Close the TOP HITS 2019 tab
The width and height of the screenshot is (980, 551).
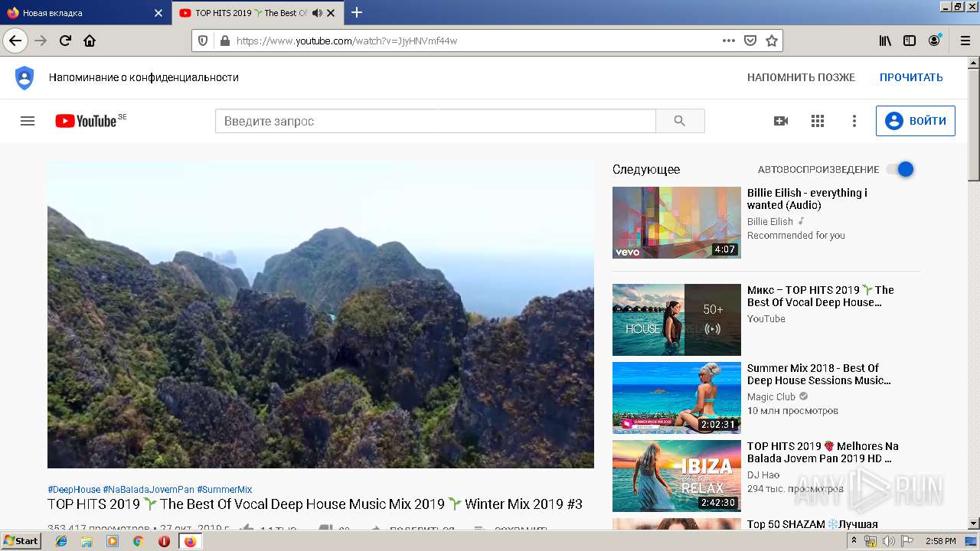[x=332, y=13]
